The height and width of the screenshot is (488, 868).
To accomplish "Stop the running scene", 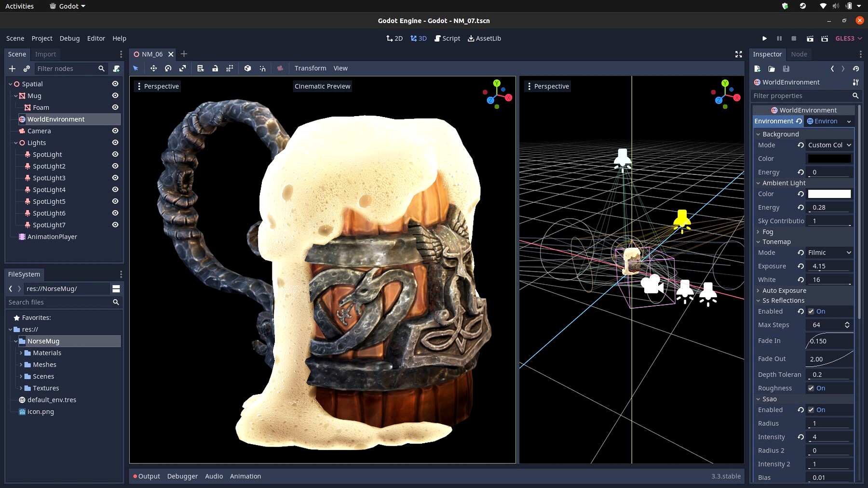I will (x=794, y=39).
